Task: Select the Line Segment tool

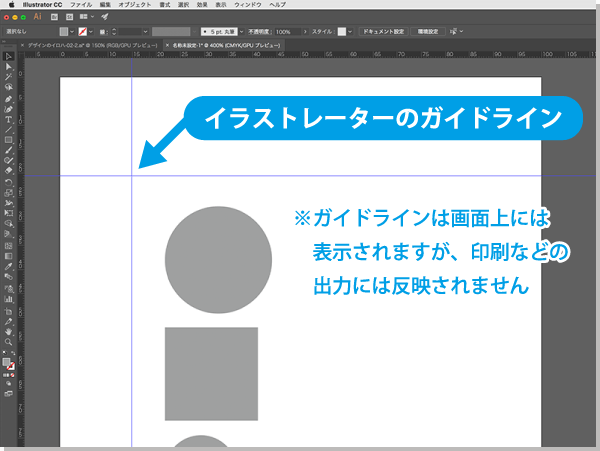Action: click(8, 130)
